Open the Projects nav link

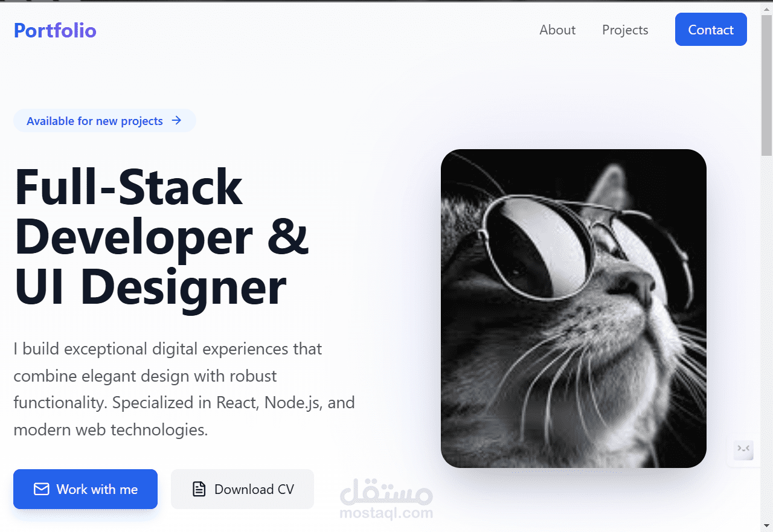click(x=625, y=30)
